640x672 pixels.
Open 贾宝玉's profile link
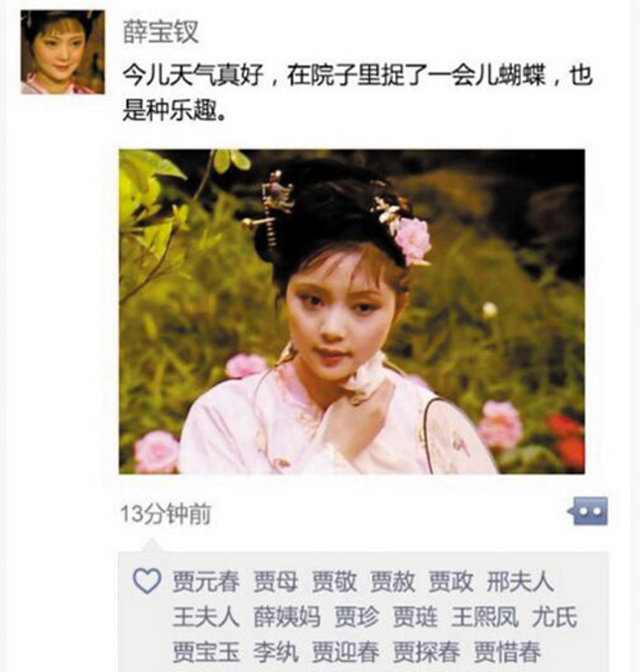pyautogui.click(x=206, y=652)
